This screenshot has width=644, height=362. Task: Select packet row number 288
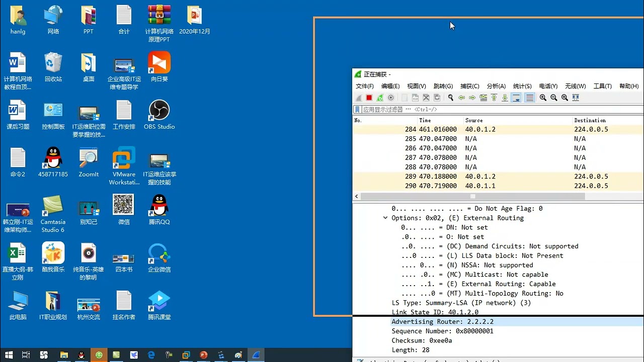point(498,167)
